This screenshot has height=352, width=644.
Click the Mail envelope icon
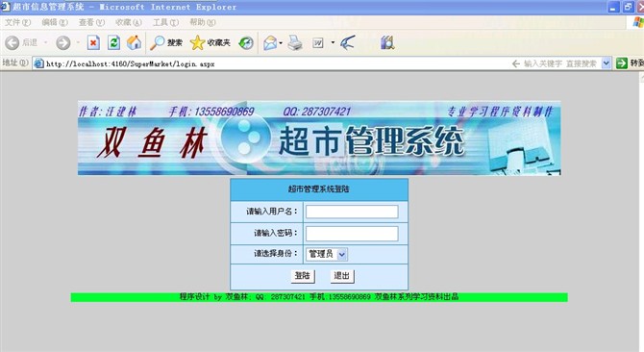coord(270,42)
